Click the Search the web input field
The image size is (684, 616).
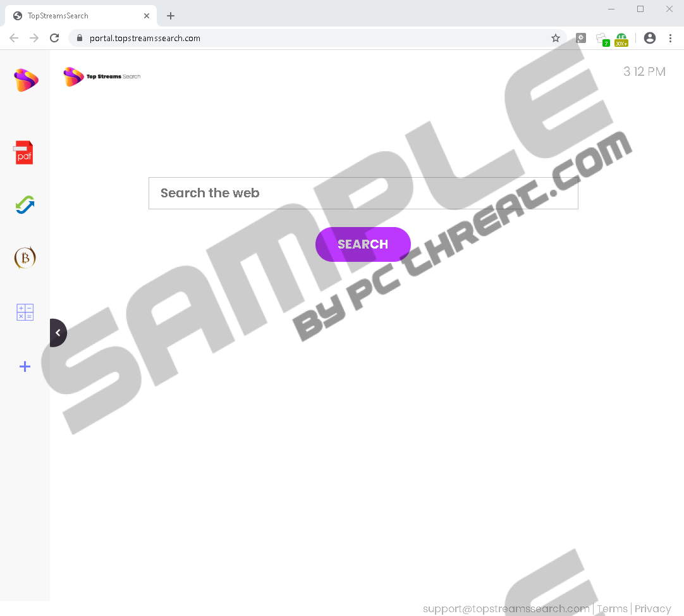[x=363, y=193]
